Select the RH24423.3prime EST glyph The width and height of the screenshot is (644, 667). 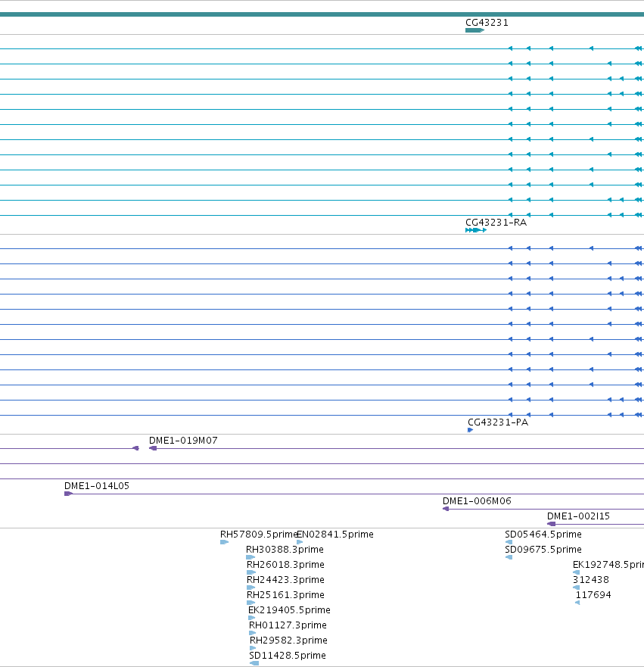click(250, 588)
